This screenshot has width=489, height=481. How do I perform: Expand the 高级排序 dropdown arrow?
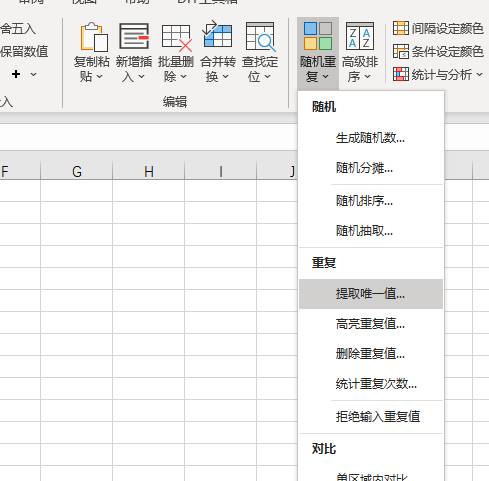[x=368, y=77]
